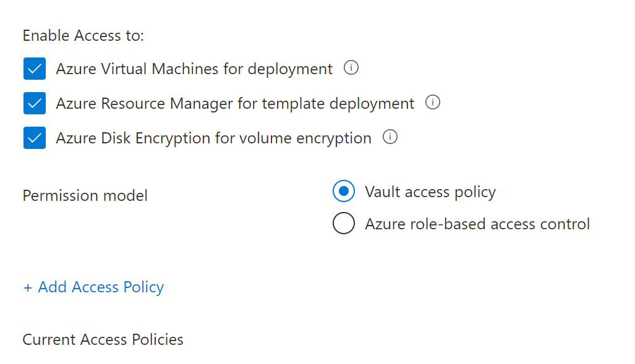Choose Azure role-based access control radio button
The image size is (635, 364).
[x=344, y=223]
